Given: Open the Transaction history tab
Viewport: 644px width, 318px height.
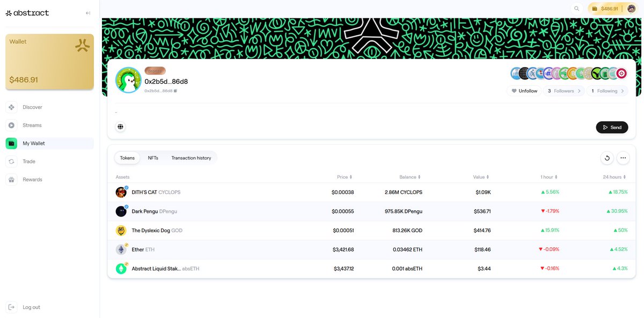Looking at the screenshot, I should coord(191,158).
